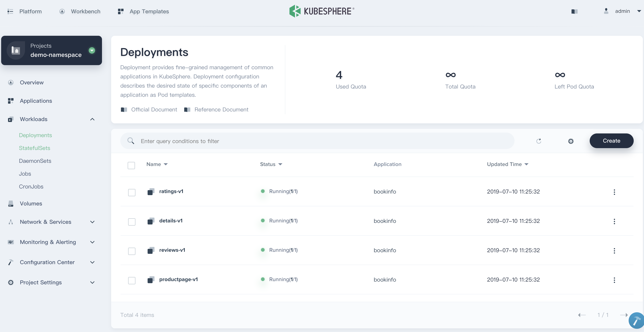The image size is (644, 332).
Task: Click the query filter search field
Action: (317, 141)
